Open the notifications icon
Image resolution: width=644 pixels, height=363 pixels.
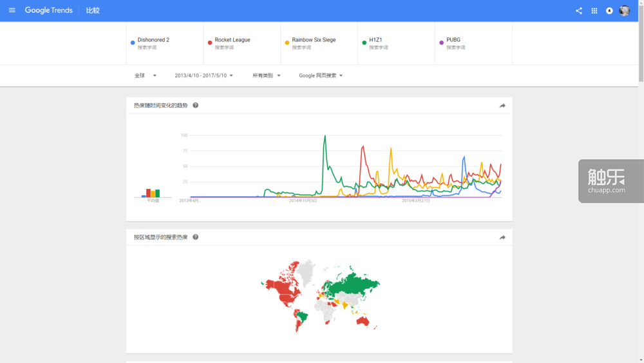point(609,11)
